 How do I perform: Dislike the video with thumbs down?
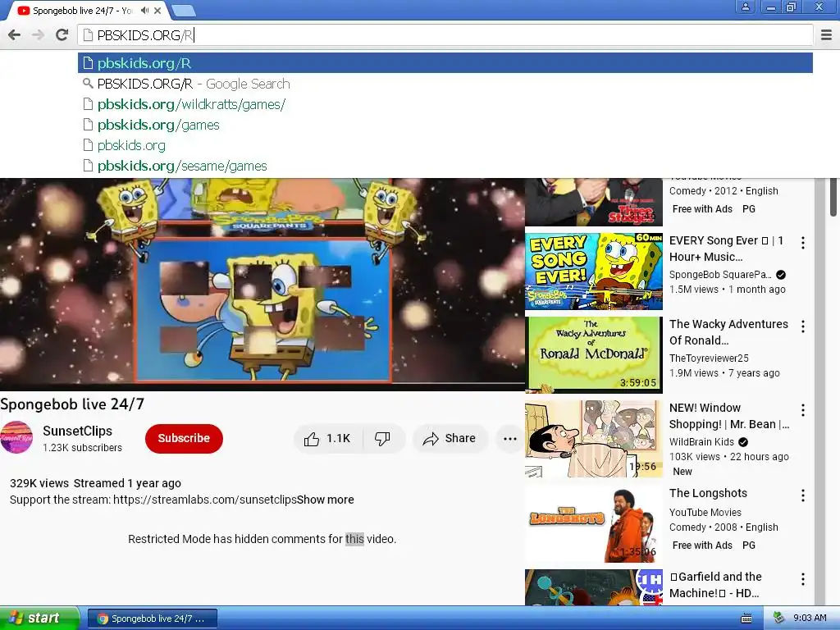[x=382, y=439]
